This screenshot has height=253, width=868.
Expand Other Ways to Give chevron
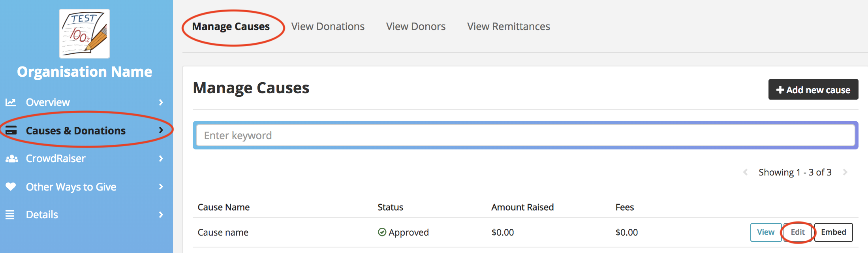click(x=161, y=187)
